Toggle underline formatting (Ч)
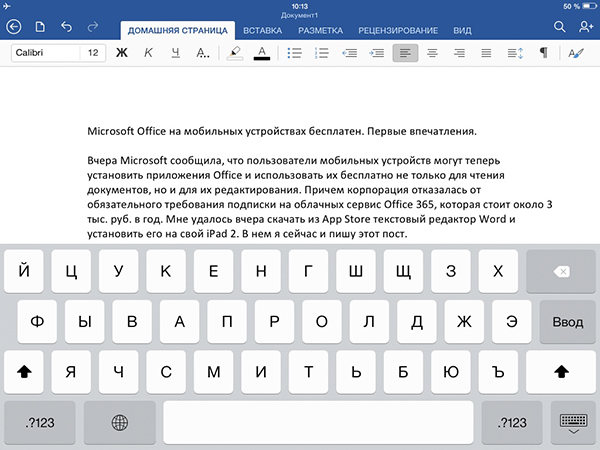Viewport: 600px width, 450px height. click(x=175, y=53)
